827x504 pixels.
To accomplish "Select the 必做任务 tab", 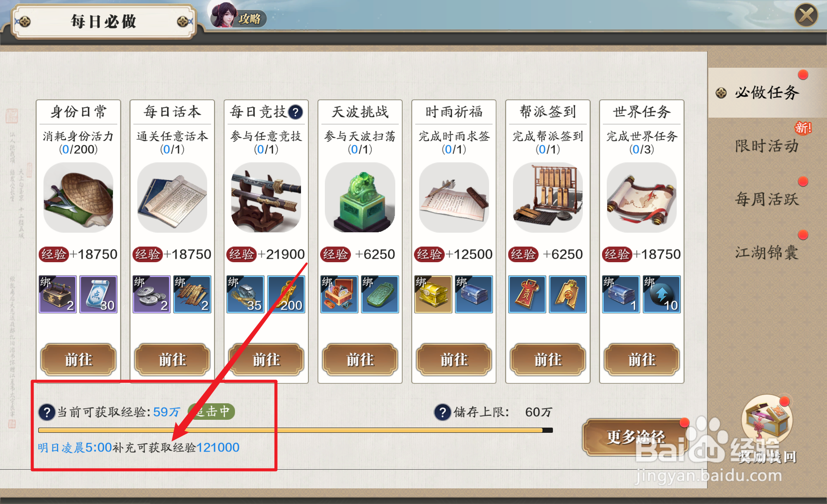I will 767,92.
